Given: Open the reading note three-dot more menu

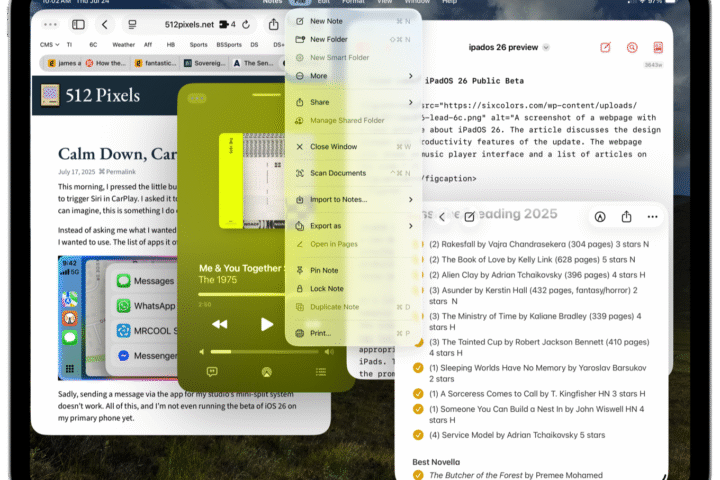Looking at the screenshot, I should pyautogui.click(x=652, y=217).
